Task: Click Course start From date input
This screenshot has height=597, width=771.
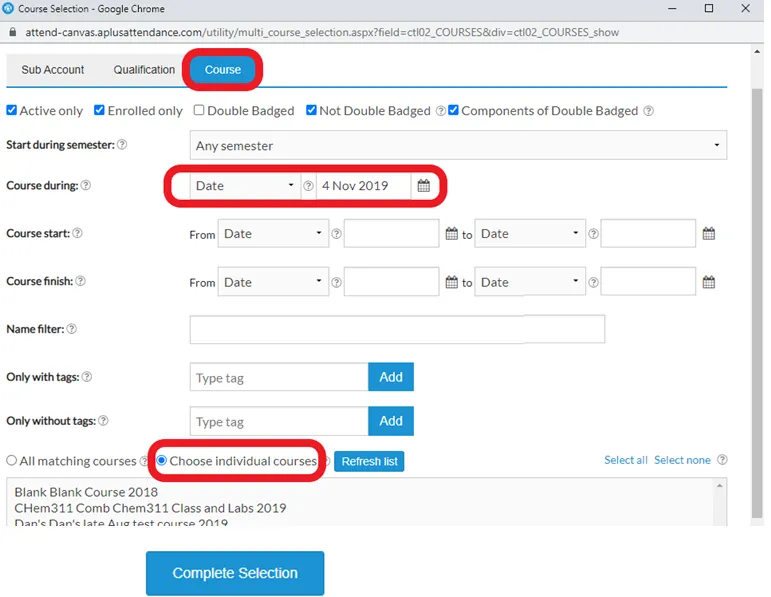Action: [x=391, y=234]
